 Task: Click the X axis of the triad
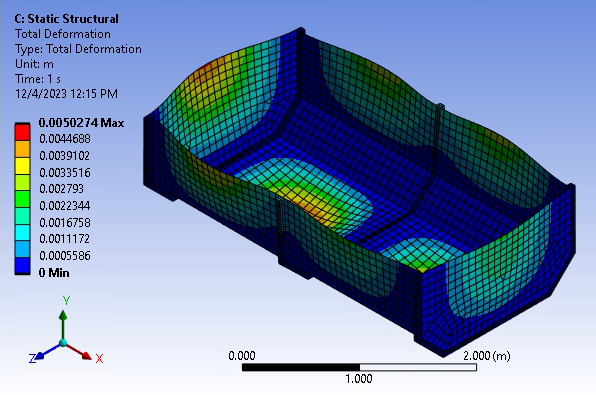pos(80,352)
